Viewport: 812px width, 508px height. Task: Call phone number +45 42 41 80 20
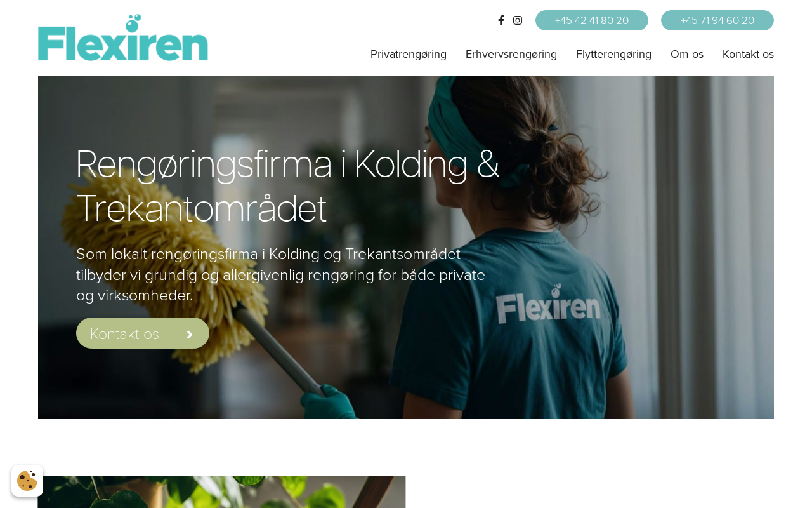[592, 20]
